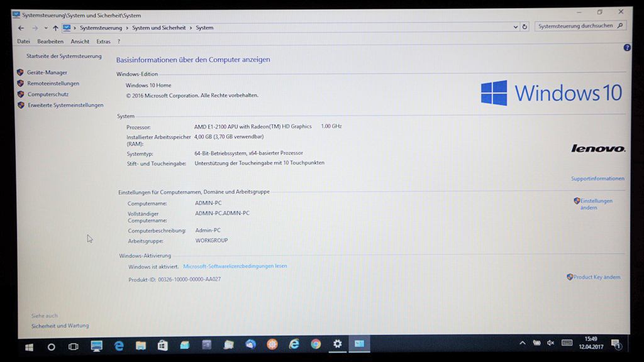
Task: Select processor text AMD E1-2100 APU
Action: click(221, 126)
